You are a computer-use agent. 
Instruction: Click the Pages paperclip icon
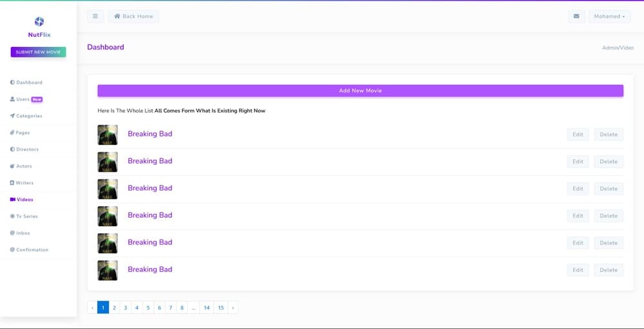12,133
